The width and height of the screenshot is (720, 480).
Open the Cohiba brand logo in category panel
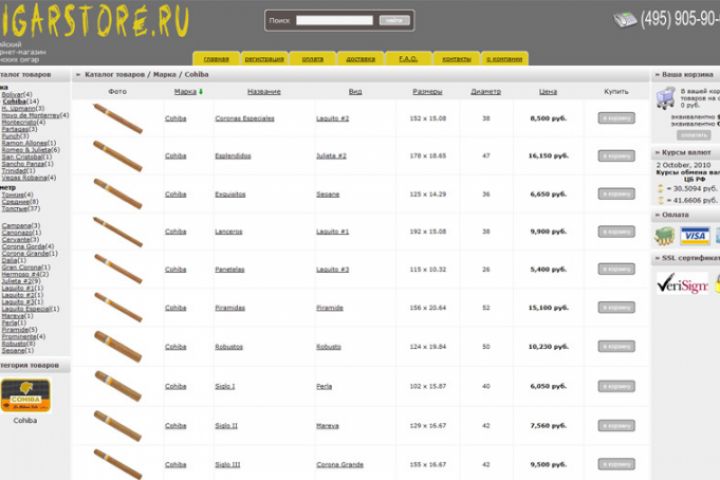click(x=25, y=395)
